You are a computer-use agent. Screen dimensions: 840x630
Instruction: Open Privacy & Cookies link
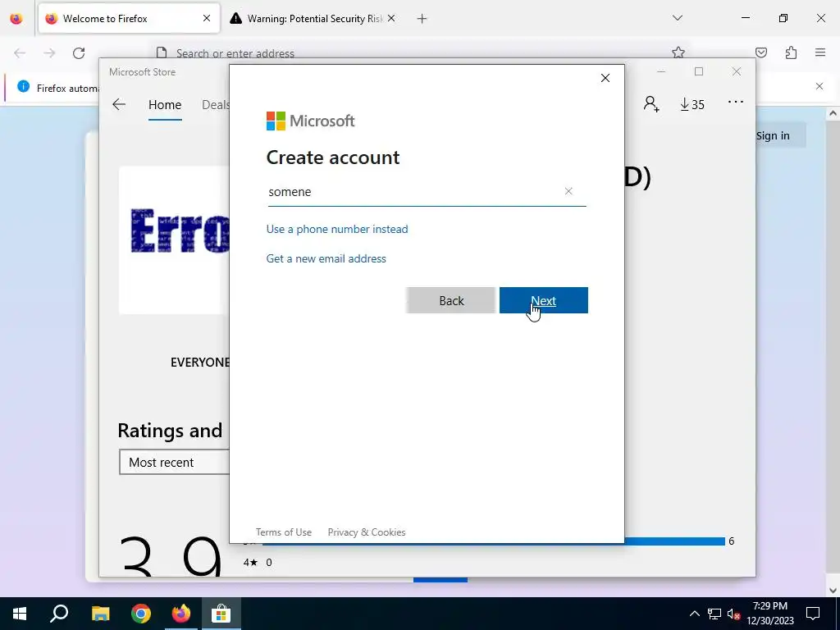(367, 532)
